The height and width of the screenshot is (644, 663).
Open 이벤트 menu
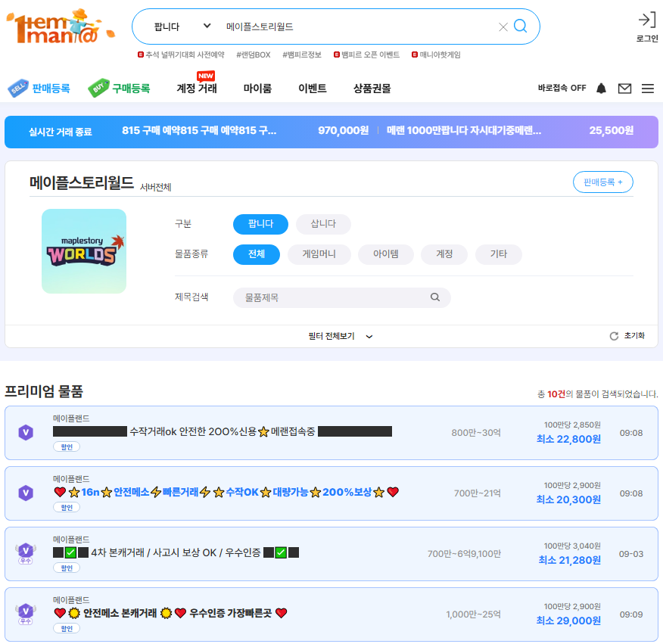coord(313,89)
